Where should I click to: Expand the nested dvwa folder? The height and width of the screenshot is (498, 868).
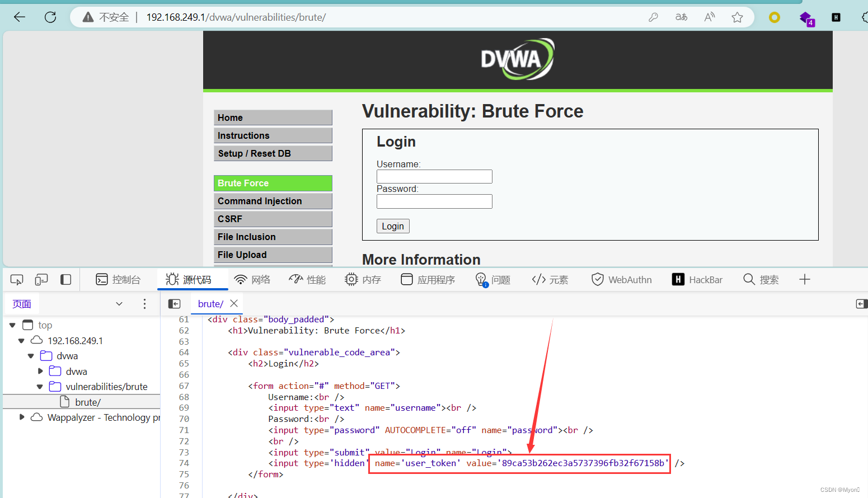pyautogui.click(x=40, y=371)
